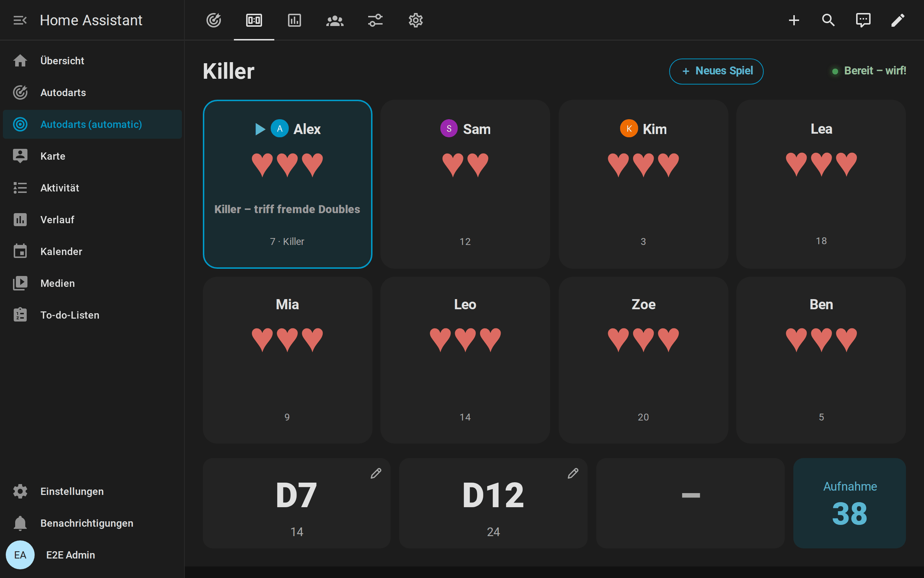Select Mia's player card
924x578 pixels.
(x=288, y=360)
